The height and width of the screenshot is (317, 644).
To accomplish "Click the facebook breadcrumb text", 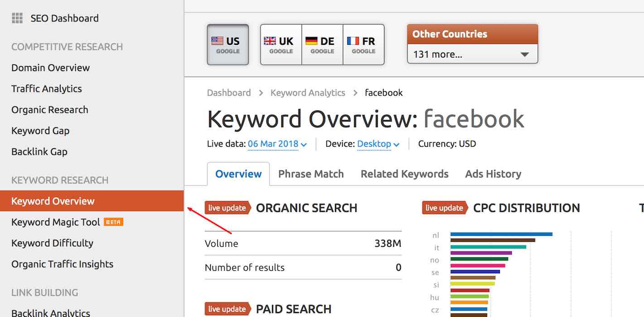I will tap(384, 93).
